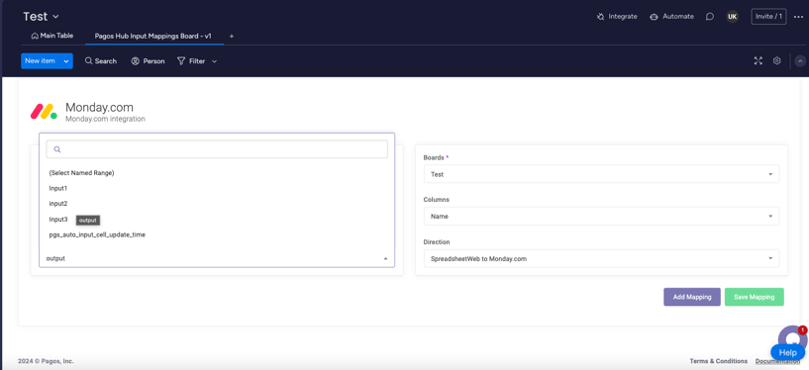809x370 pixels.
Task: Open the three-dot more options menu
Action: [798, 17]
